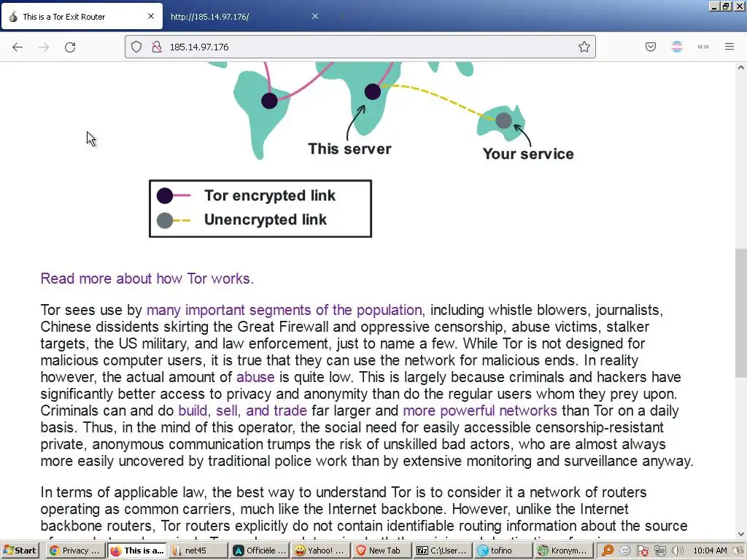Restore down the browser window
This screenshot has width=747, height=560.
pos(726,7)
